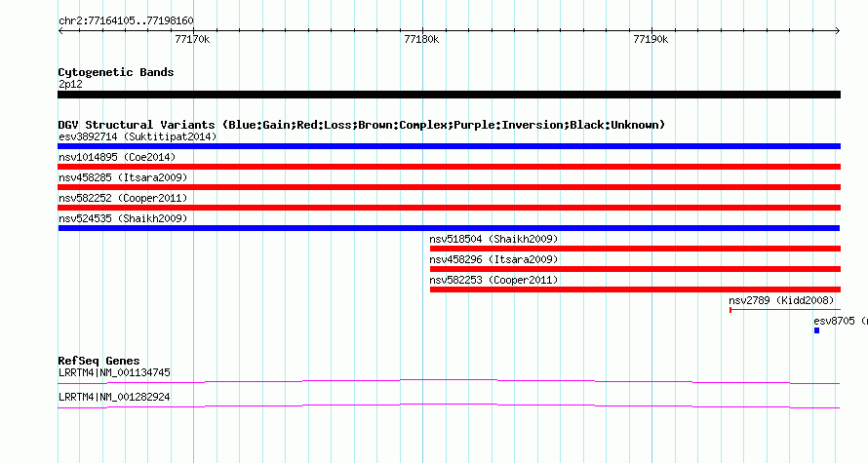Click the 77180k ruler tick label

coord(422,39)
